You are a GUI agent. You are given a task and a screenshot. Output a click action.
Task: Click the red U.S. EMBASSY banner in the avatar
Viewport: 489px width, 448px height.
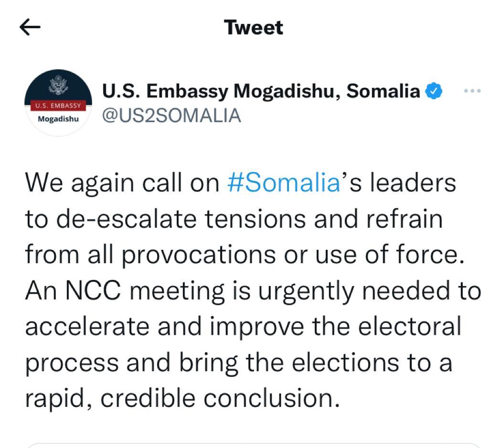click(58, 105)
